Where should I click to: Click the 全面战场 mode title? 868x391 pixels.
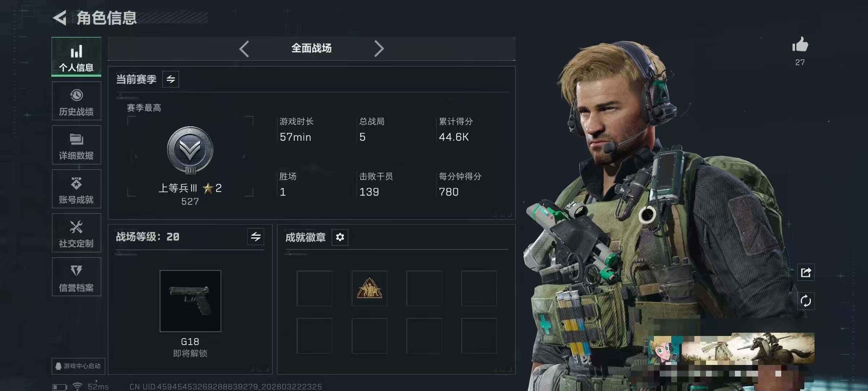311,48
